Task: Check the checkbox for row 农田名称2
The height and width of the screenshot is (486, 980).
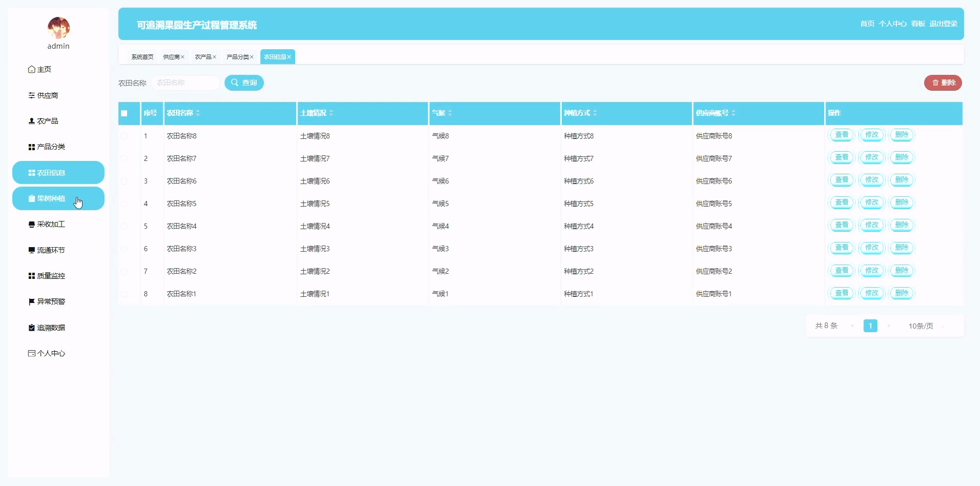Action: pos(124,271)
